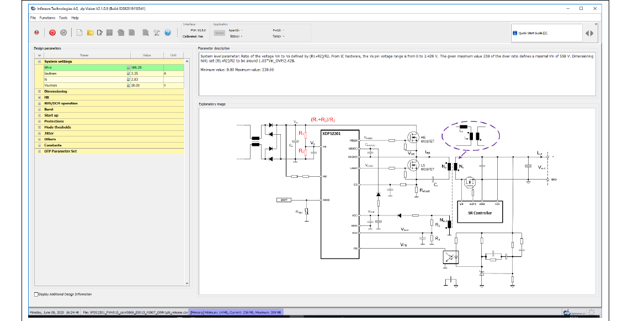Click the parameter list scrollbar up arrow
644x321 pixels.
[x=187, y=61]
